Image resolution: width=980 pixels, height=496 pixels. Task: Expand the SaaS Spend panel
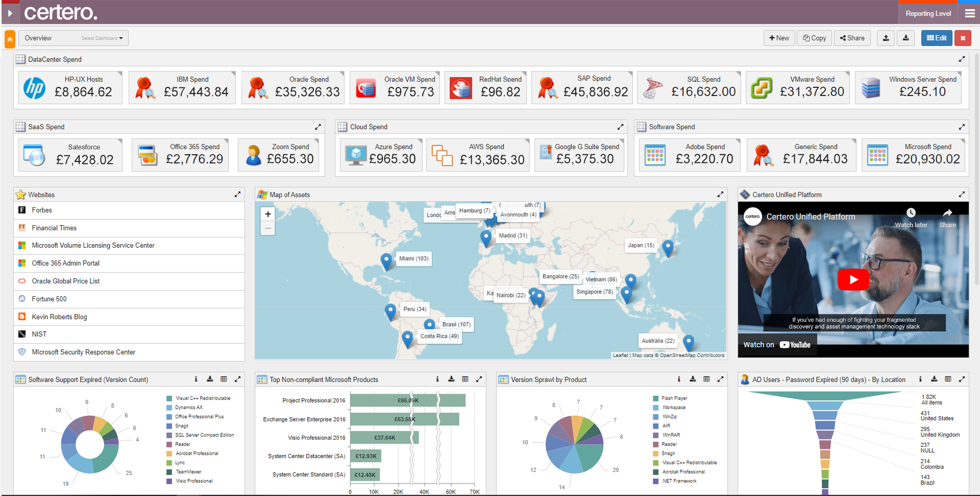[x=318, y=127]
